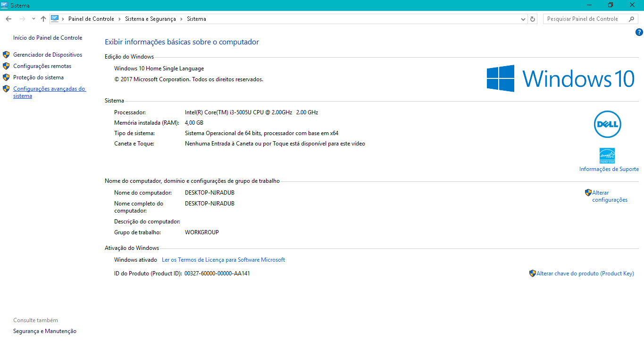Image resolution: width=644 pixels, height=342 pixels.
Task: Select Sistema breadcrumb in address bar
Action: point(196,19)
